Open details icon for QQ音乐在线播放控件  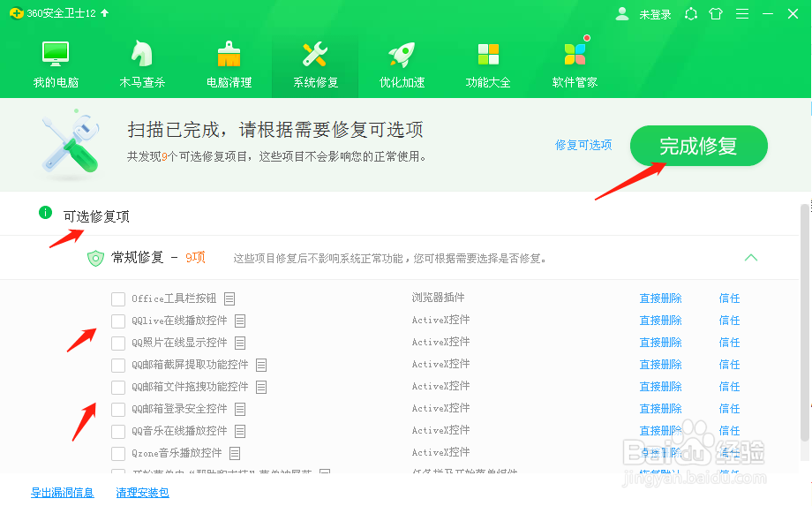tap(240, 431)
